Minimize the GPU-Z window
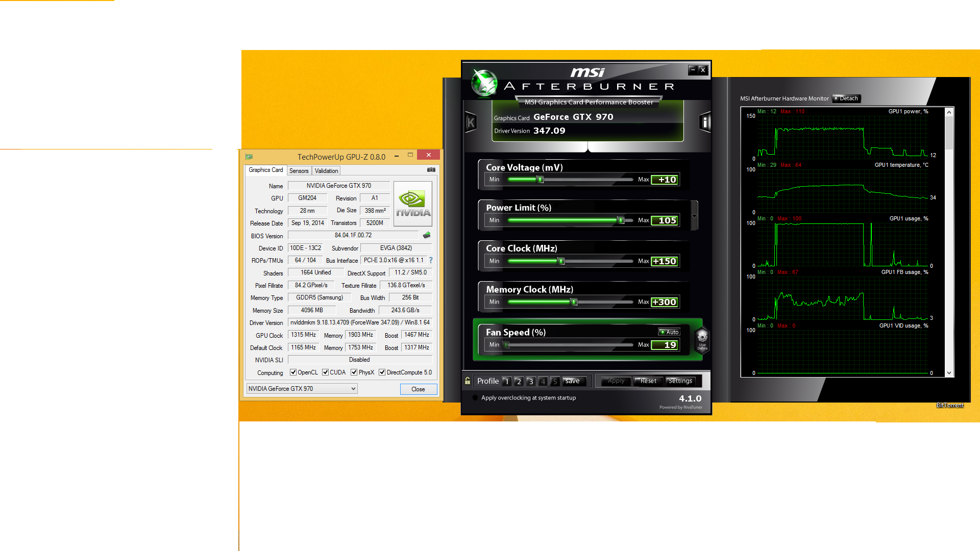This screenshot has width=980, height=551. coord(396,156)
